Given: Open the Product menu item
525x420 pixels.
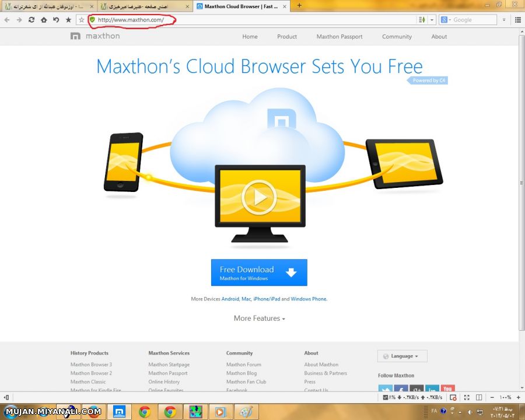Looking at the screenshot, I should pos(287,37).
